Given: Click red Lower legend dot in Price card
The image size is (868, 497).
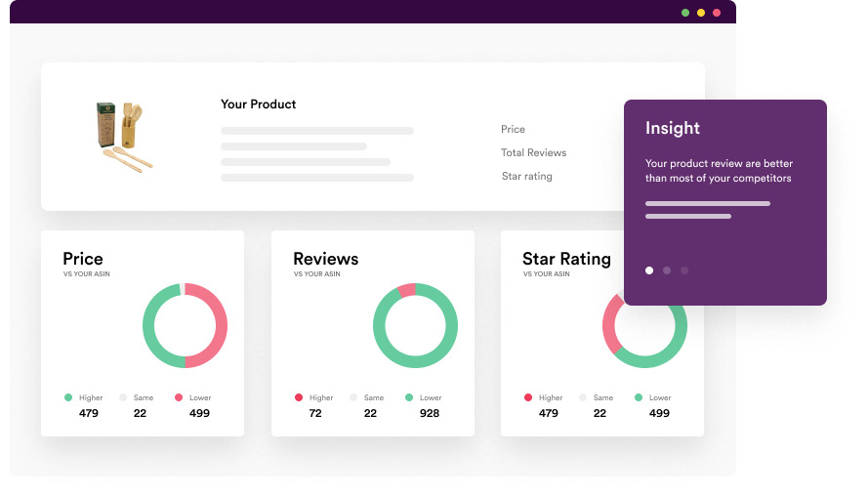Looking at the screenshot, I should tap(179, 397).
